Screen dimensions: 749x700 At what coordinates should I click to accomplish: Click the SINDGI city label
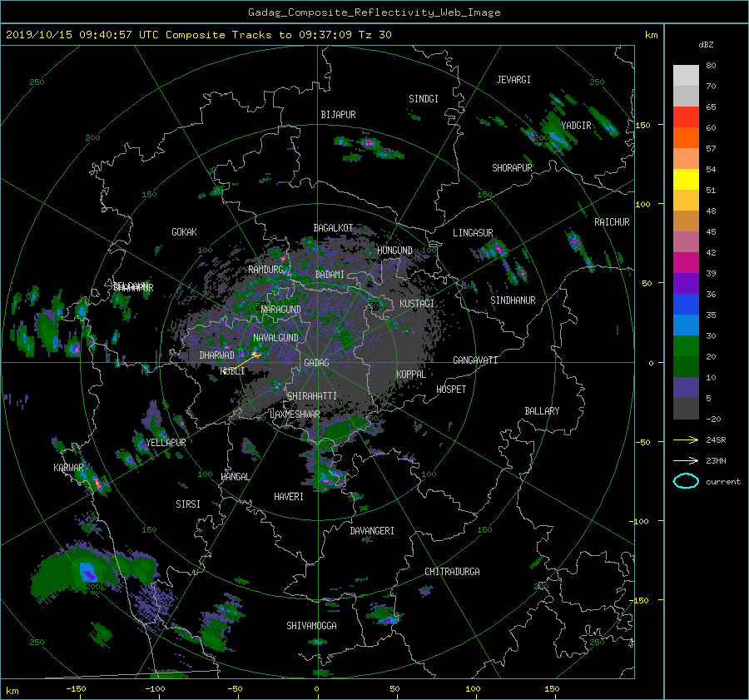pos(424,99)
